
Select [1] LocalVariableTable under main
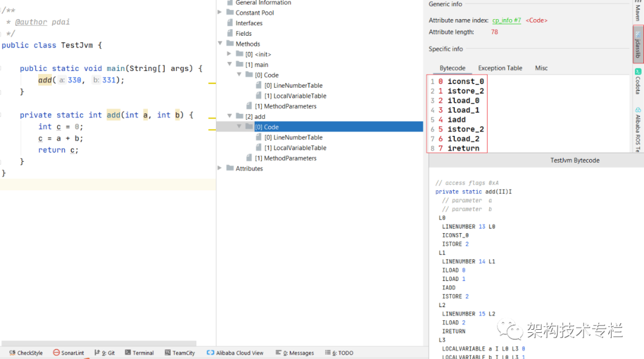pos(295,95)
